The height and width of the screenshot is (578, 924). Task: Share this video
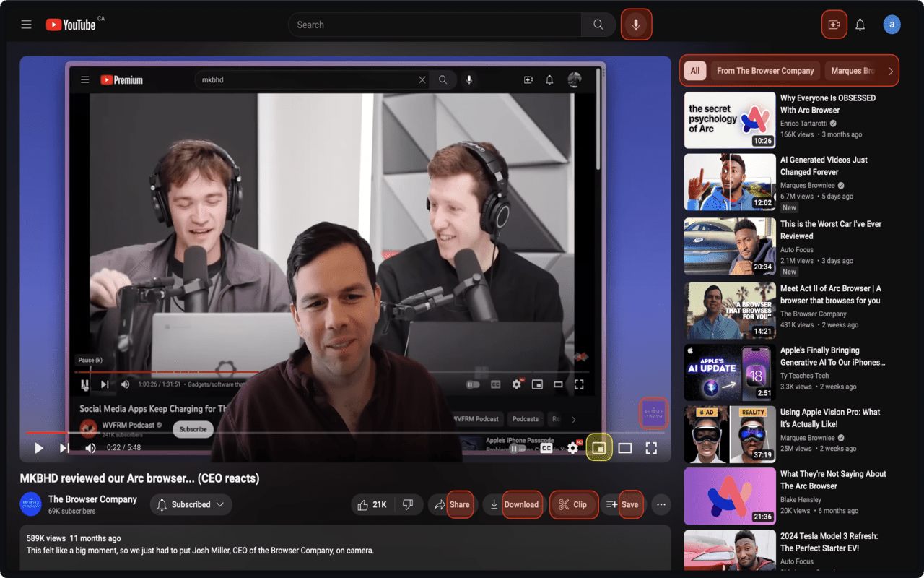pyautogui.click(x=451, y=504)
